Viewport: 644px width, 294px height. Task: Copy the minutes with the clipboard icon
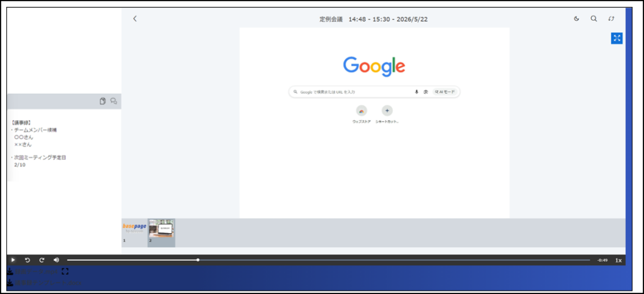click(x=103, y=101)
